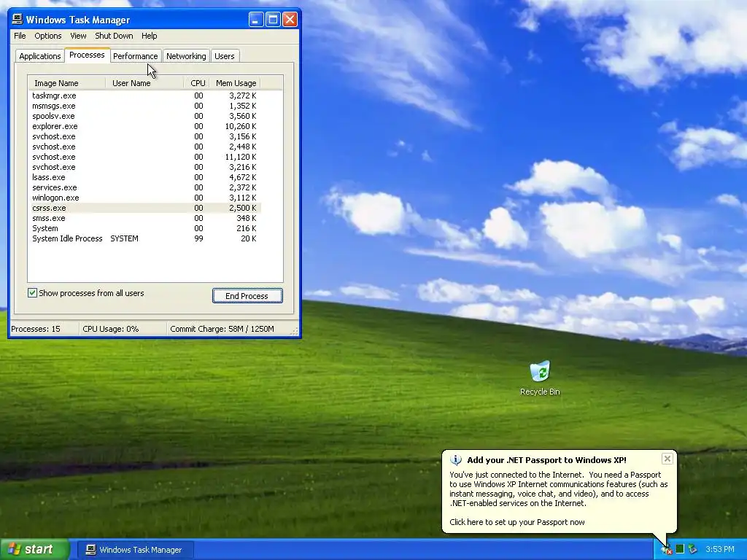
Task: Select the services.exe process
Action: 144,187
